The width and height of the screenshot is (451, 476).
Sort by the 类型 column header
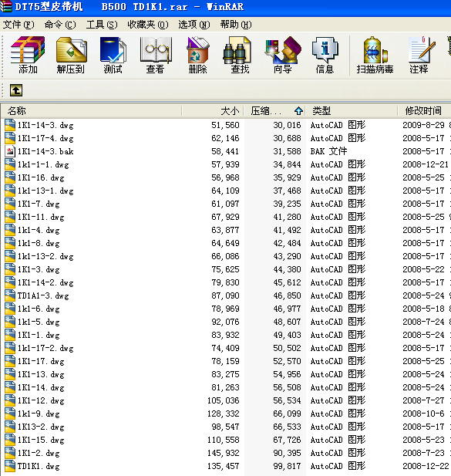[352, 111]
